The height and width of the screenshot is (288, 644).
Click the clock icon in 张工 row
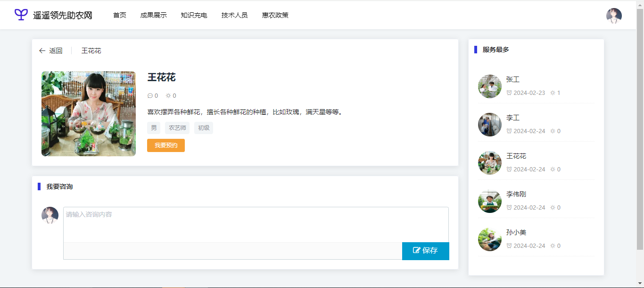509,93
